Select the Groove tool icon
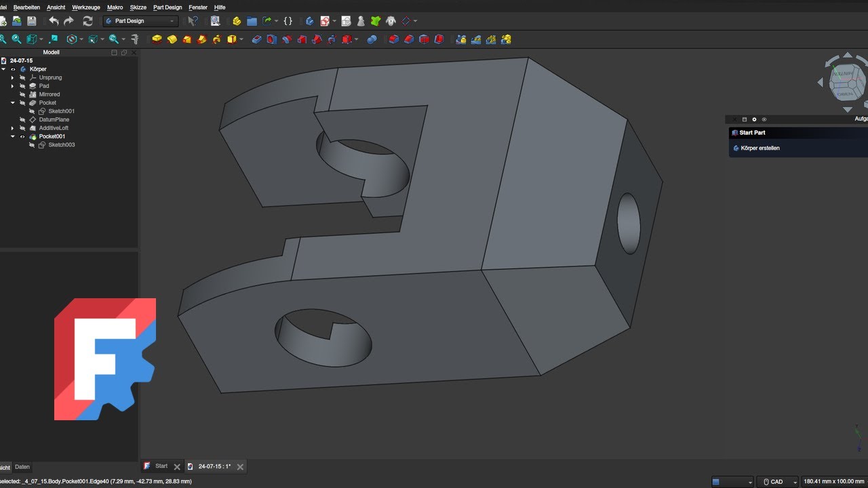Screen dimensions: 868x488 (287, 39)
